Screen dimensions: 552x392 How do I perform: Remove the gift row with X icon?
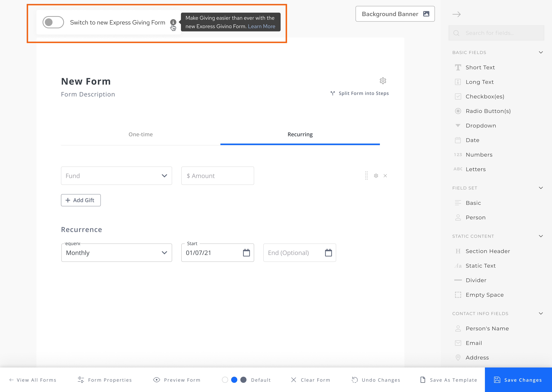click(385, 176)
